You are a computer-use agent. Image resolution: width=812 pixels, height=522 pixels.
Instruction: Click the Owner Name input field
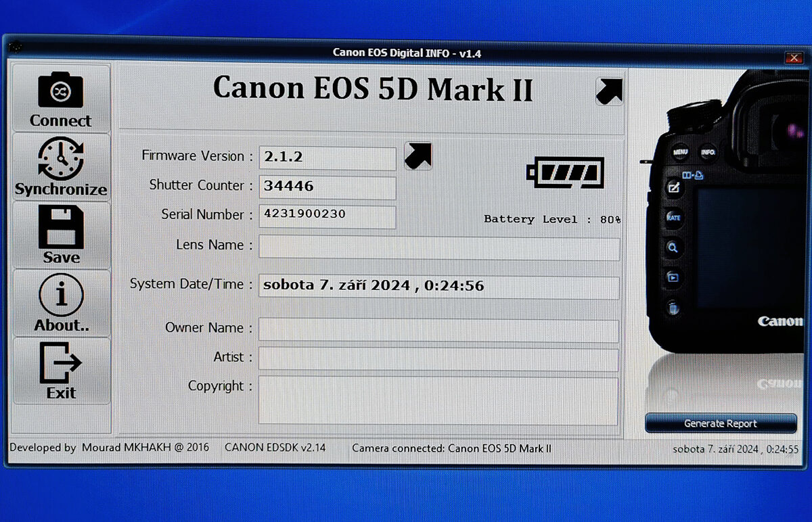(x=439, y=331)
